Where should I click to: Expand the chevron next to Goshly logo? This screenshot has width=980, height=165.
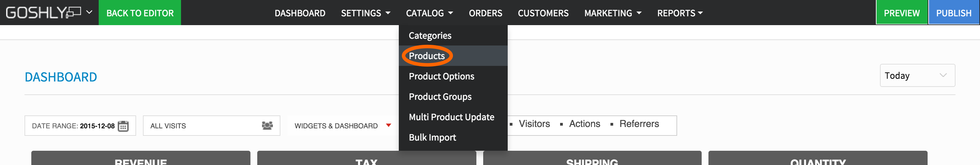pos(89,12)
